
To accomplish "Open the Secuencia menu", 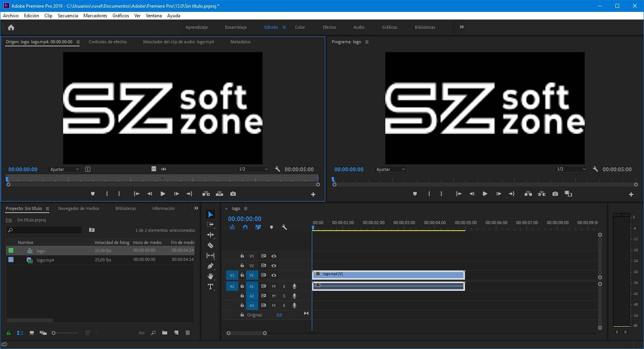I will tap(68, 16).
